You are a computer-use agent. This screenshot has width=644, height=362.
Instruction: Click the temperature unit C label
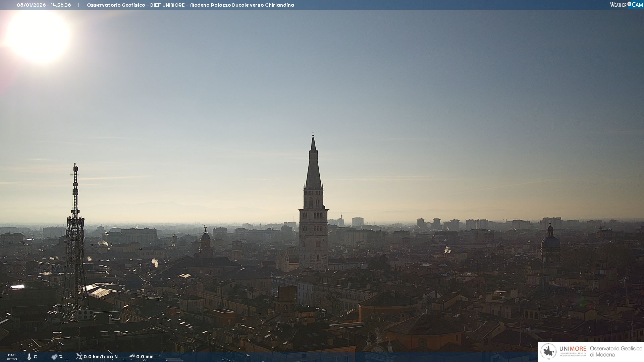tap(35, 357)
